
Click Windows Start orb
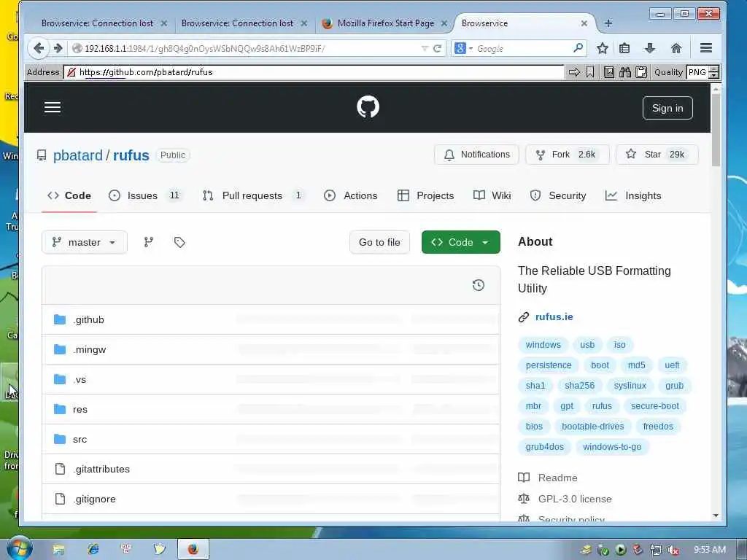(18, 548)
